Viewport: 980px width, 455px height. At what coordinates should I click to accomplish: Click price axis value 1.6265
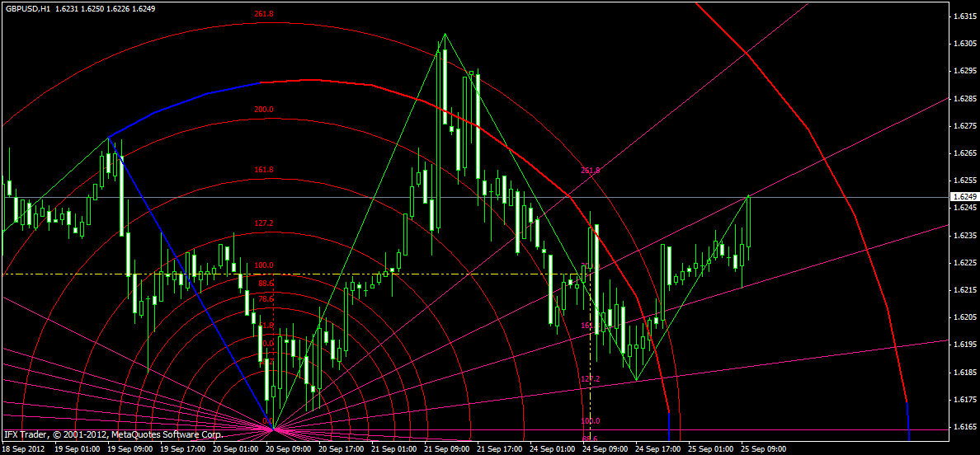(964, 153)
